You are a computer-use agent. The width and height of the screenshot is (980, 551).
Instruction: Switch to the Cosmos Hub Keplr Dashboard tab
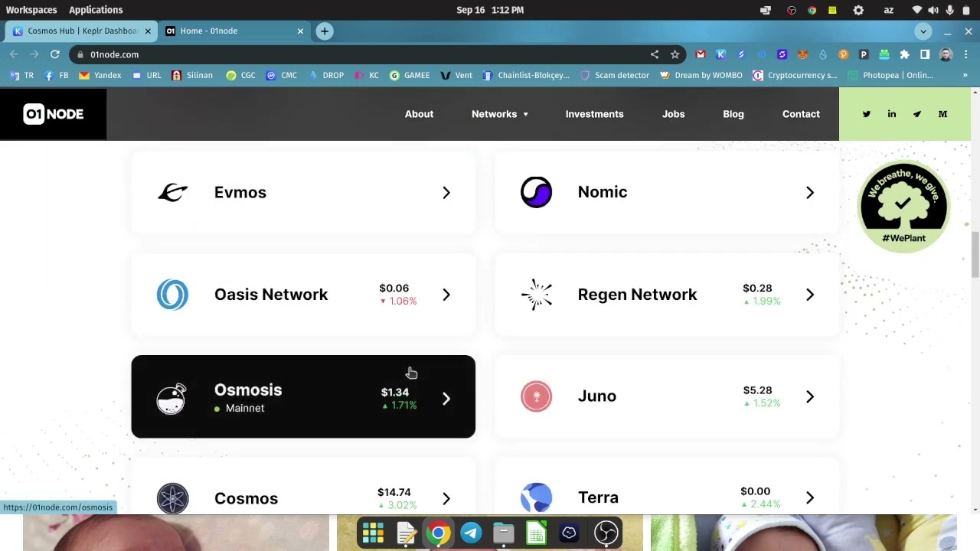pos(82,31)
